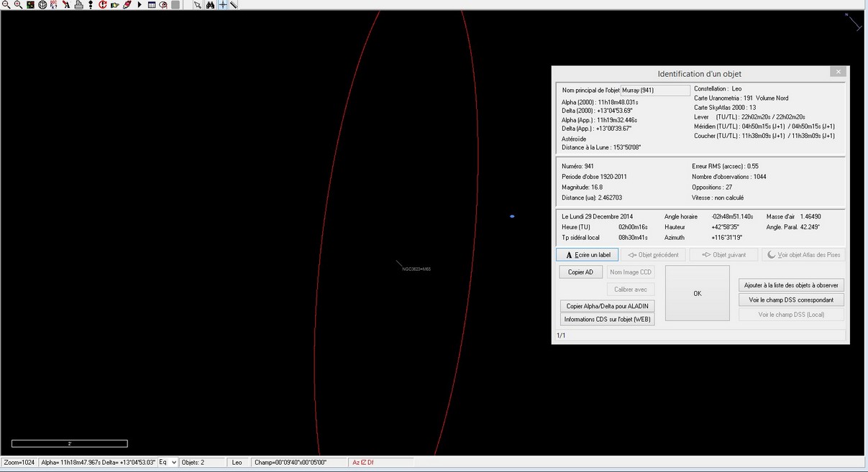Screen dimensions: 868x472
Task: Click the Ecrire un label button
Action: [587, 254]
